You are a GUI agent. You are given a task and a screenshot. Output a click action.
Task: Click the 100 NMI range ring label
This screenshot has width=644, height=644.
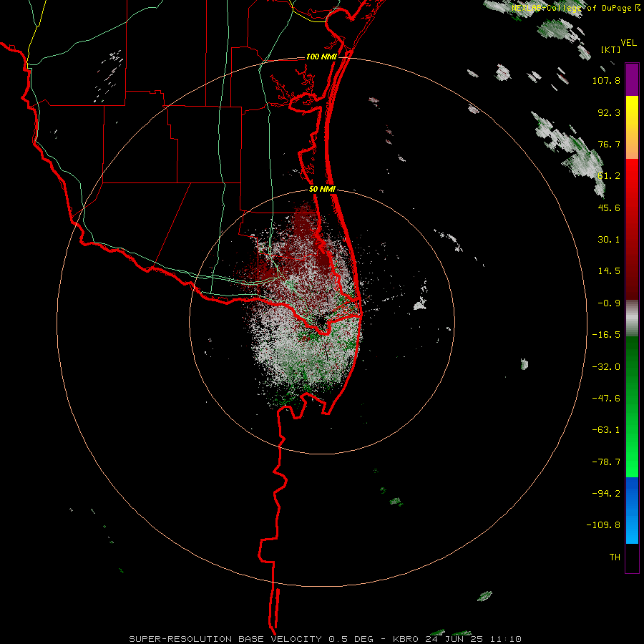(321, 57)
